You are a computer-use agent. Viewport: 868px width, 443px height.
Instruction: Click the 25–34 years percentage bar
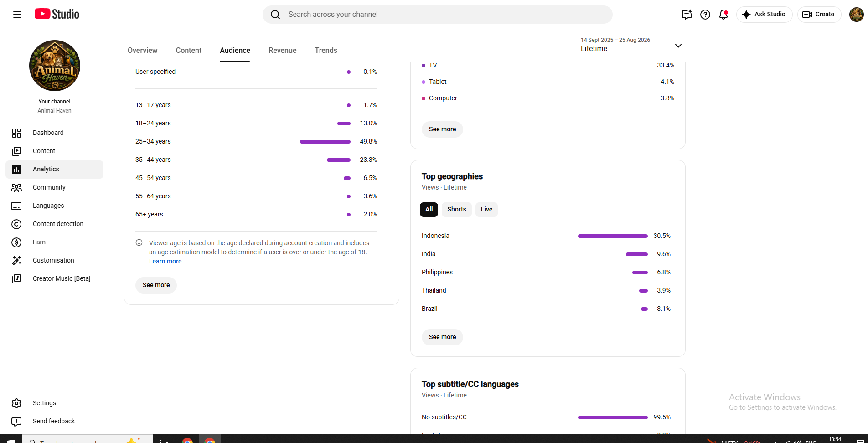click(x=325, y=142)
